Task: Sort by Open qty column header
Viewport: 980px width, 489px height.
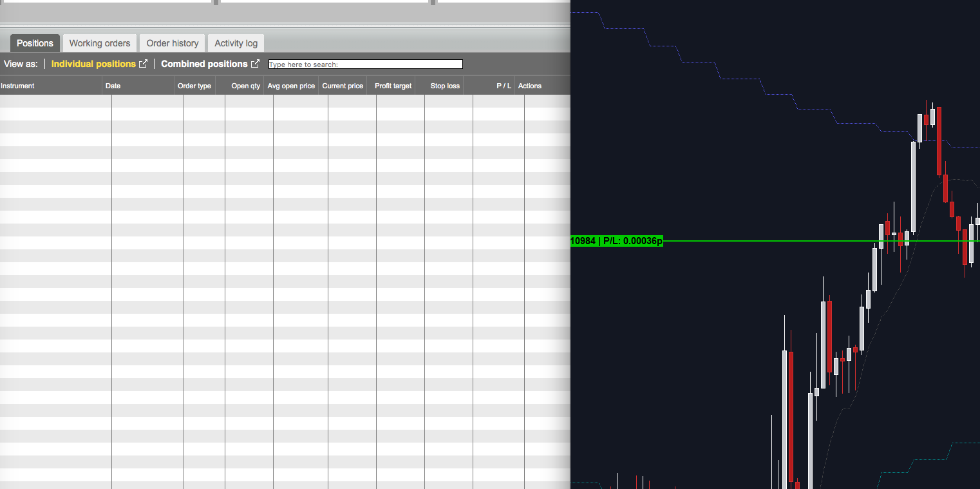Action: point(240,86)
